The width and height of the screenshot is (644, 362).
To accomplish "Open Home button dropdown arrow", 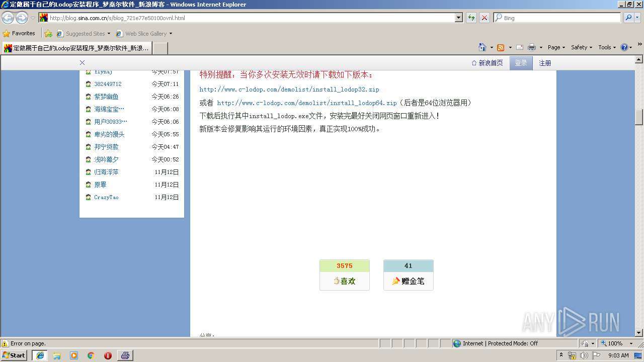I will [492, 47].
